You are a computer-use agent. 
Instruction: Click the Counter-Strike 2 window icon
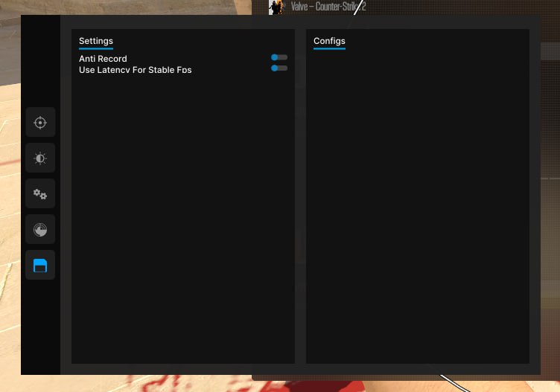click(x=276, y=7)
